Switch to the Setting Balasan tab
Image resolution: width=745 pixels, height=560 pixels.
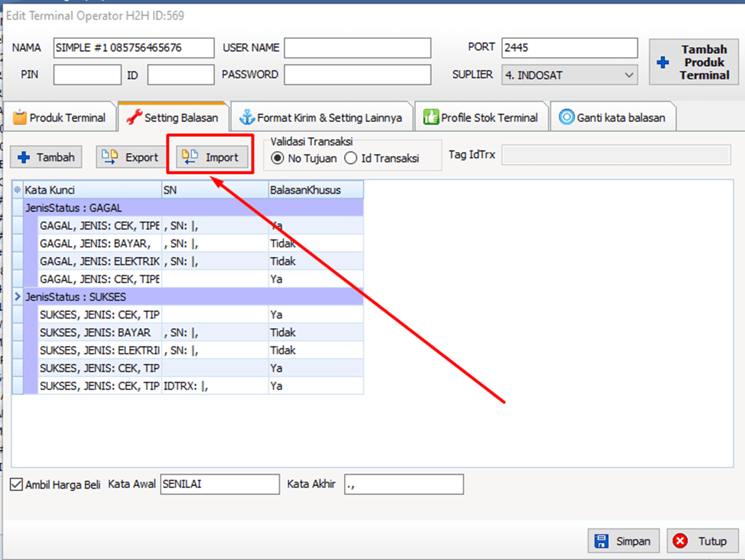[x=173, y=117]
